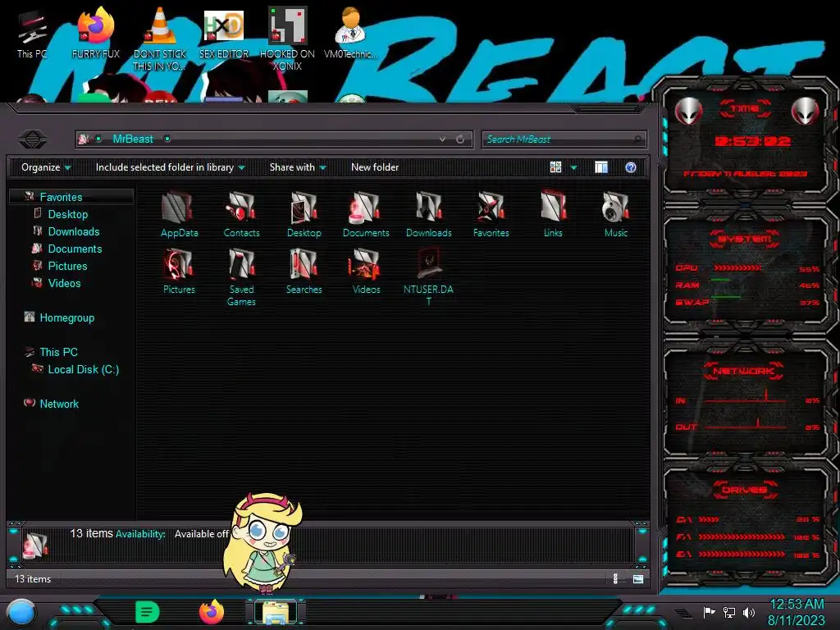Image resolution: width=840 pixels, height=630 pixels.
Task: Select the VLC cone desktop shortcut
Action: (160, 39)
